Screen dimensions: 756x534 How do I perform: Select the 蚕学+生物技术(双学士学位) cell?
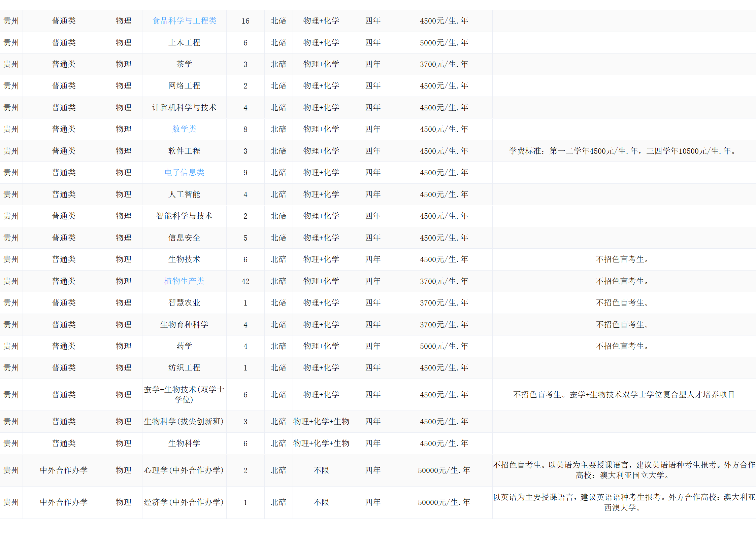[184, 395]
